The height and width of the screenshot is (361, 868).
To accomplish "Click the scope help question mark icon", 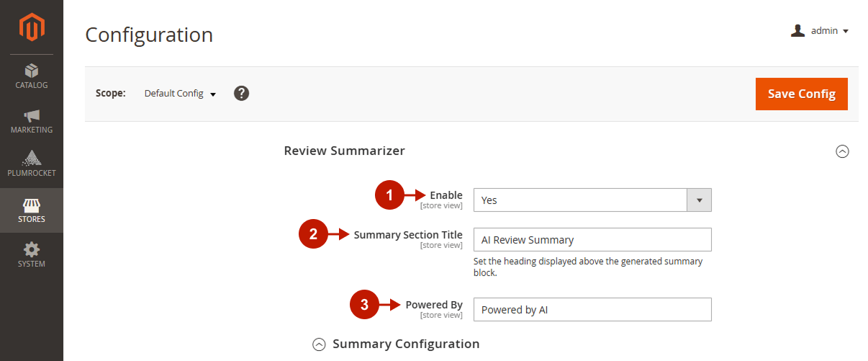I will click(242, 93).
